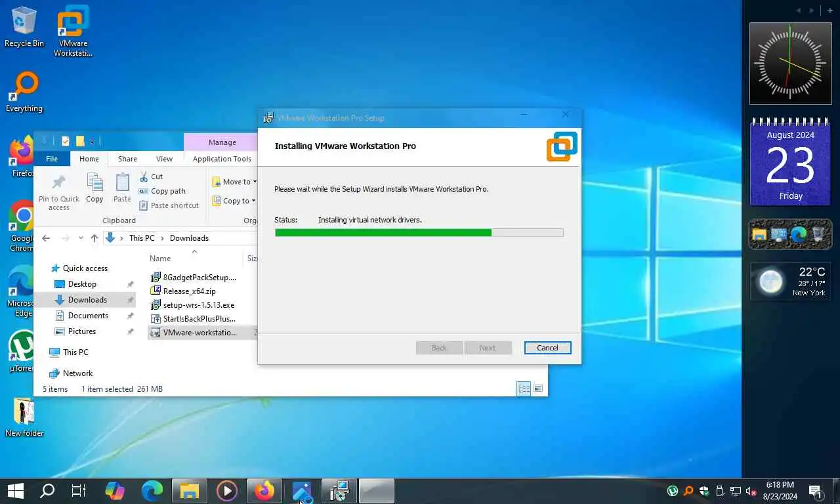Viewport: 840px width, 504px height.
Task: Select Release_x64.zip file
Action: tap(183, 291)
